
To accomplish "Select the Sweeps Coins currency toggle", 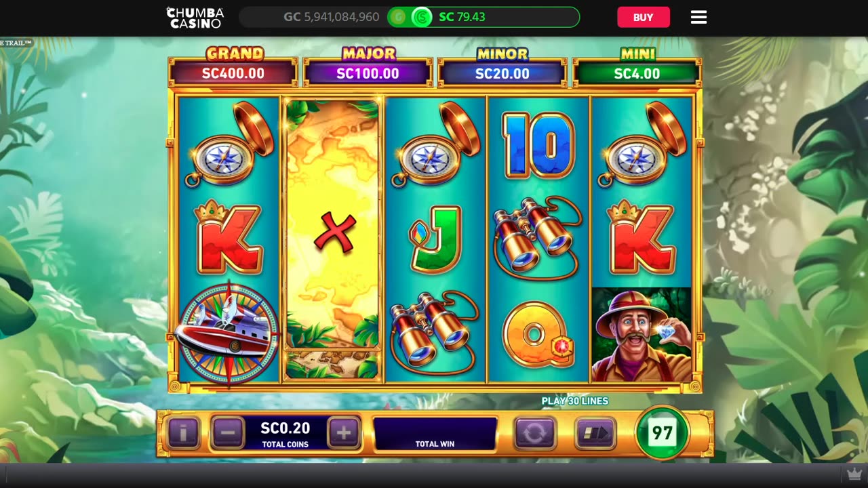I will click(422, 17).
